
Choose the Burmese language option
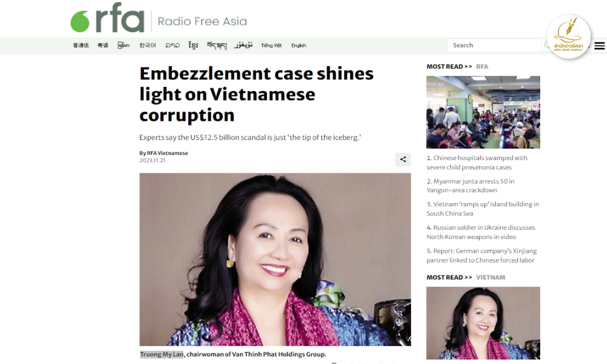(x=123, y=45)
